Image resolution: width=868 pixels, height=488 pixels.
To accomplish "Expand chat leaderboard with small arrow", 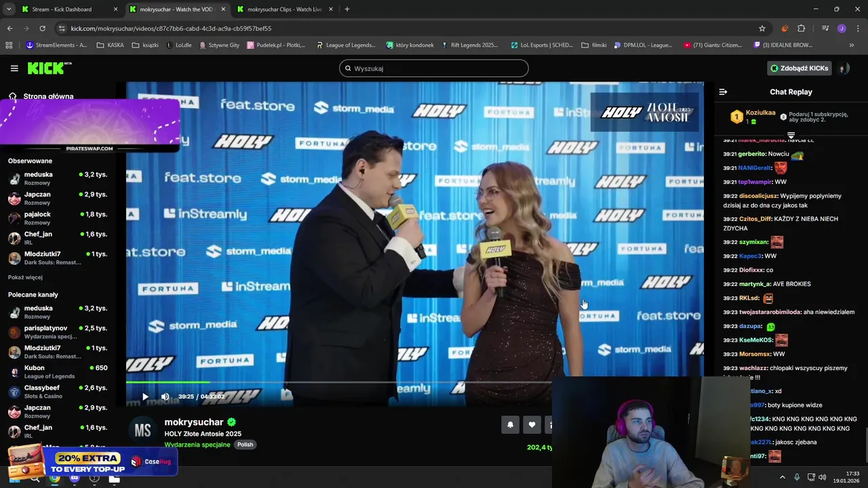I will [x=791, y=136].
